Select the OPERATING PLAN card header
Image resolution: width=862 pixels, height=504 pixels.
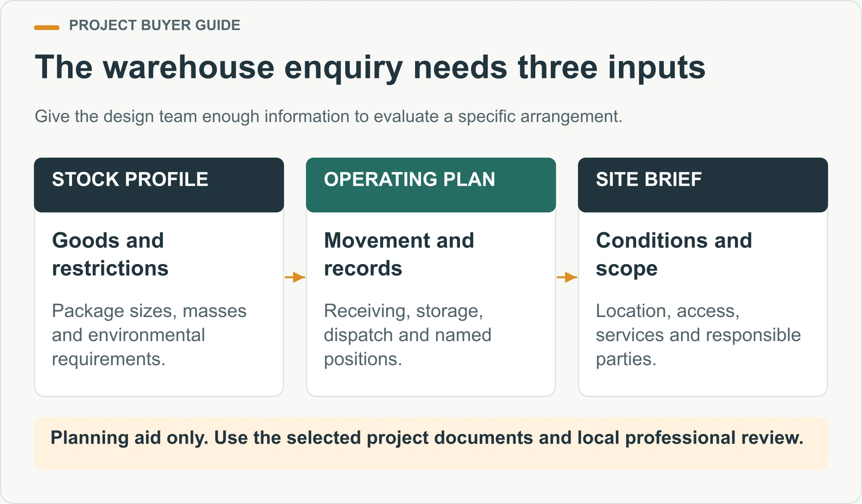(431, 185)
